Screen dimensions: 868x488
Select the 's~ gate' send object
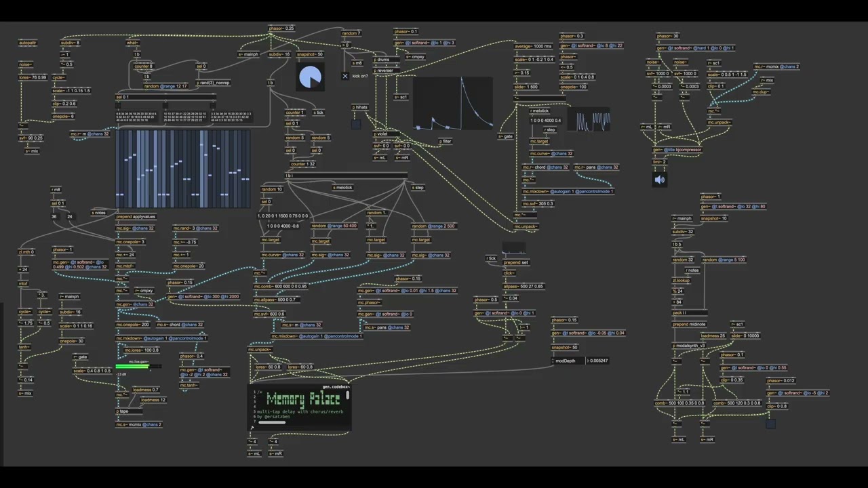[x=506, y=136]
